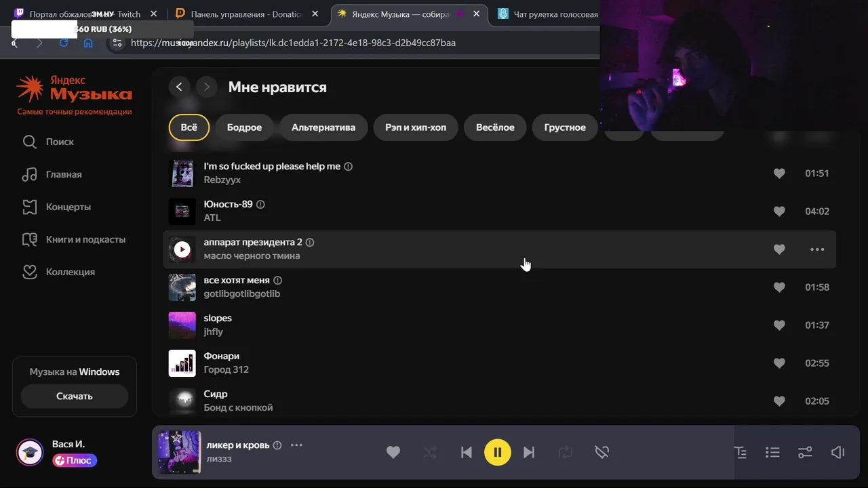
Task: Dislike current track with crossed heart
Action: pyautogui.click(x=601, y=452)
